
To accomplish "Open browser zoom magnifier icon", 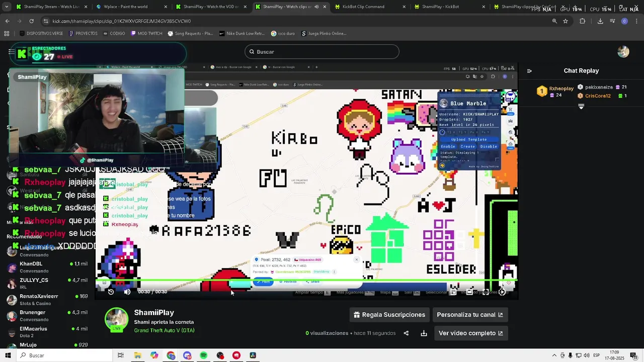I will click(x=554, y=21).
